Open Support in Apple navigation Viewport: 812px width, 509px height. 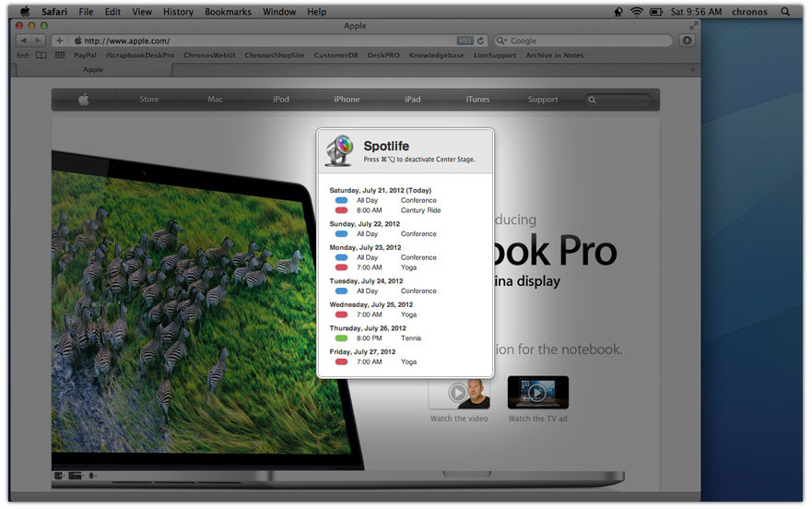coord(543,99)
